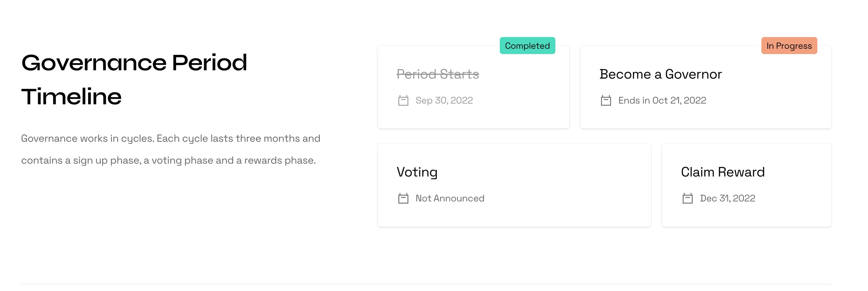The height and width of the screenshot is (291, 868).
Task: Click the Ends in Oct 21, 2022 text
Action: tap(662, 101)
